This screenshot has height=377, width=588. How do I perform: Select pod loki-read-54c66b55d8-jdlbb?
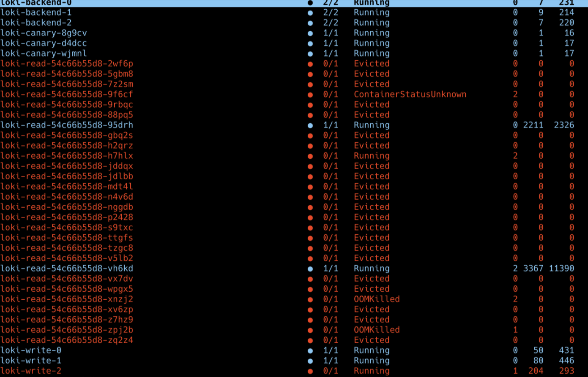[x=67, y=176]
